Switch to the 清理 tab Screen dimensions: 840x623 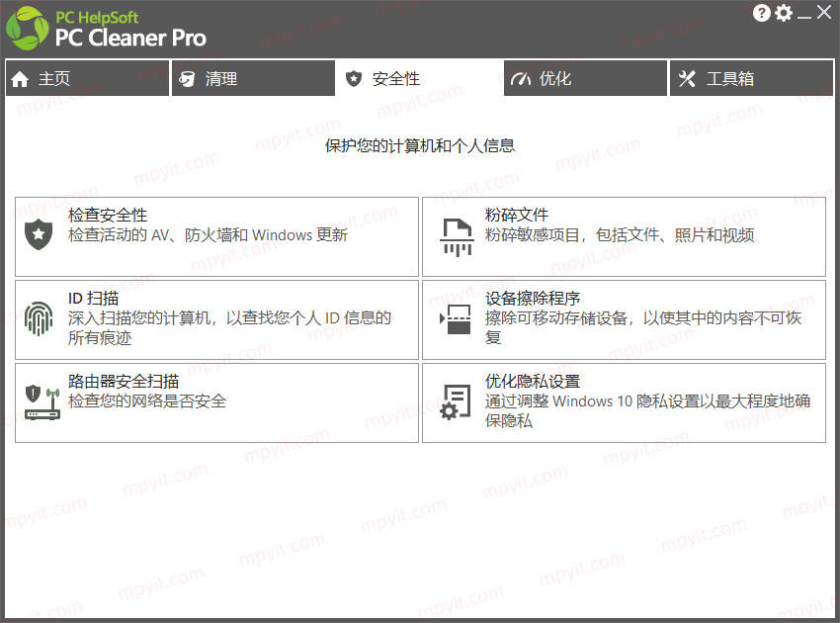(x=253, y=78)
